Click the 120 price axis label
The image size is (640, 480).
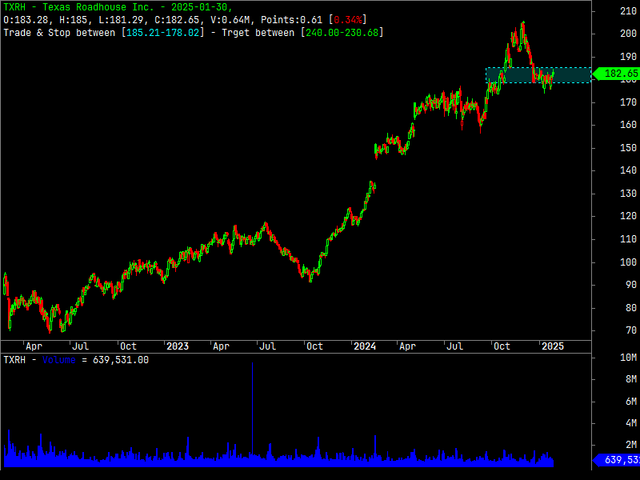pos(628,216)
